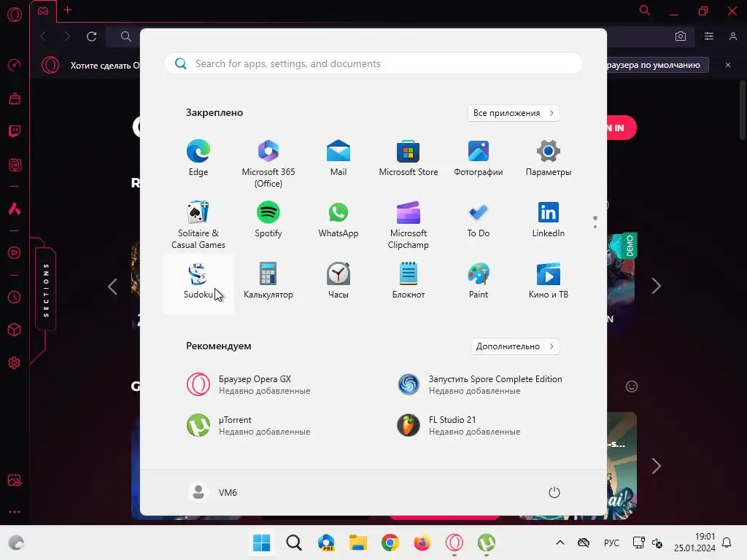Image resolution: width=747 pixels, height=560 pixels.
Task: Open Opera profile icon
Action: click(x=732, y=36)
